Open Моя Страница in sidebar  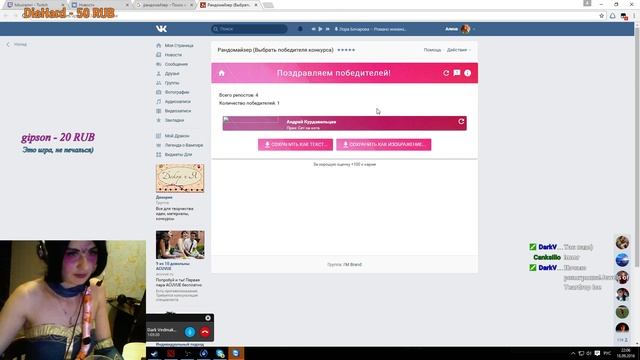pos(175,45)
